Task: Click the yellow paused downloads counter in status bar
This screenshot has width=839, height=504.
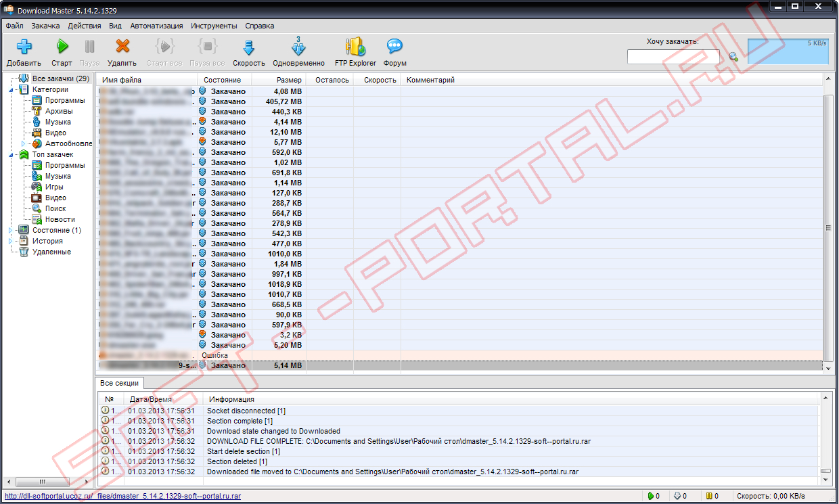Action: 712,496
